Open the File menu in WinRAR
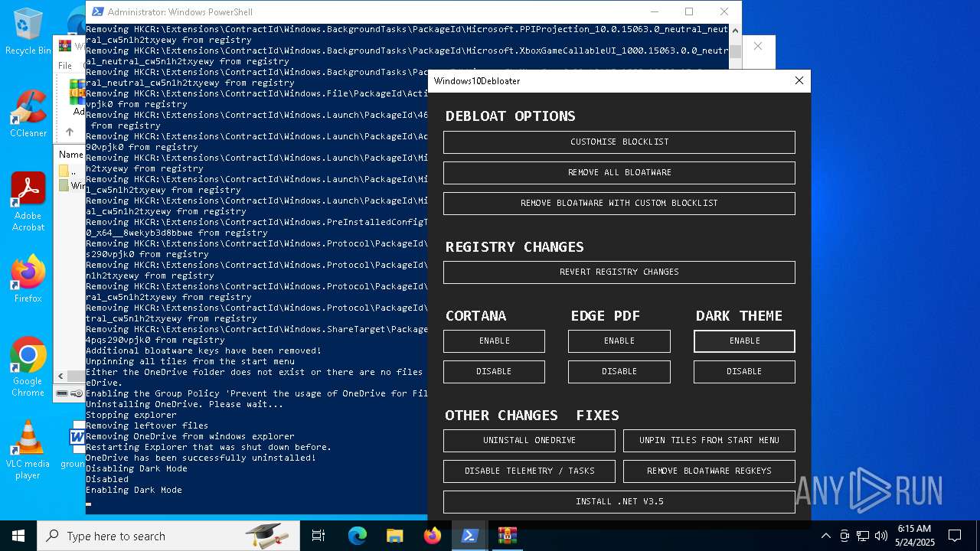 click(x=65, y=66)
